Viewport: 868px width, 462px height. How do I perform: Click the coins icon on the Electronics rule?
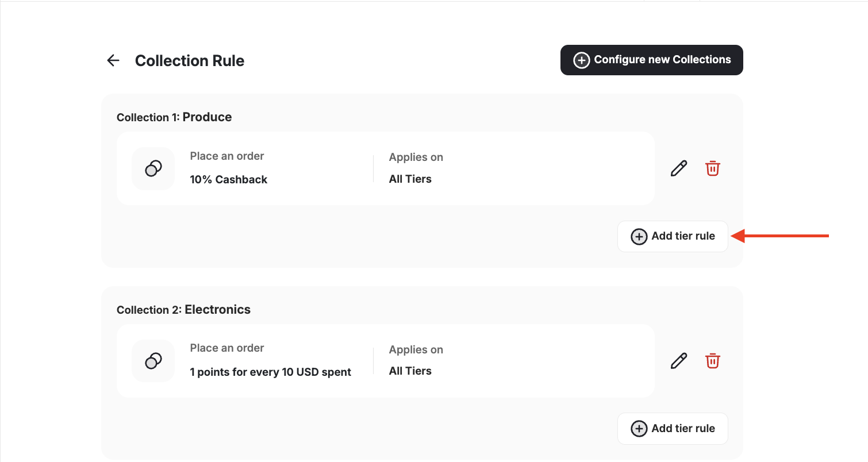pos(153,361)
